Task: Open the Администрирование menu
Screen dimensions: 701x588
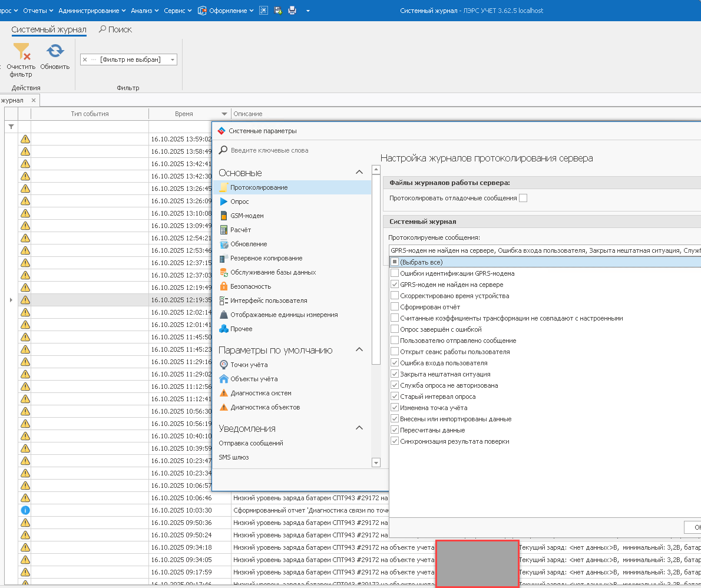Action: [x=92, y=11]
